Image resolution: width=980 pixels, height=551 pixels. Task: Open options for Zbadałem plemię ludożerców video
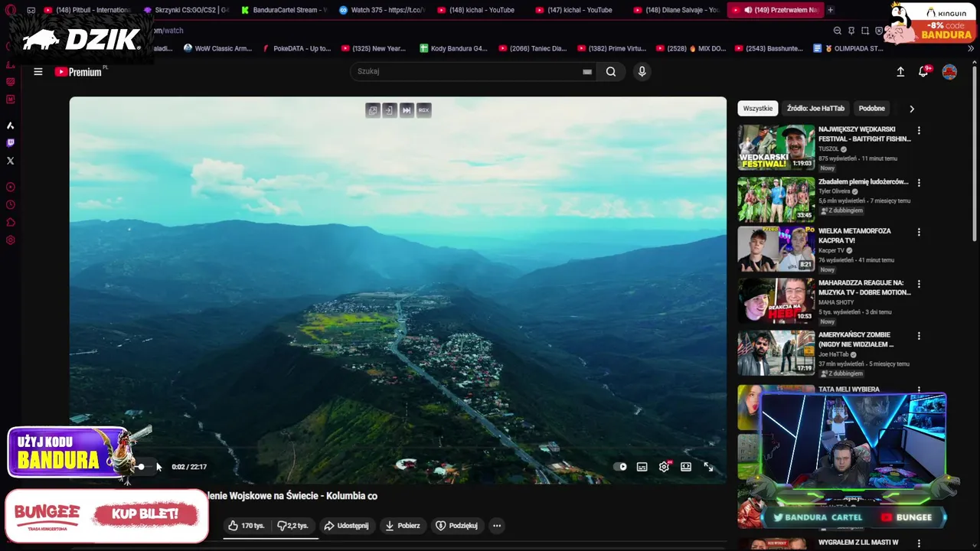click(x=919, y=183)
